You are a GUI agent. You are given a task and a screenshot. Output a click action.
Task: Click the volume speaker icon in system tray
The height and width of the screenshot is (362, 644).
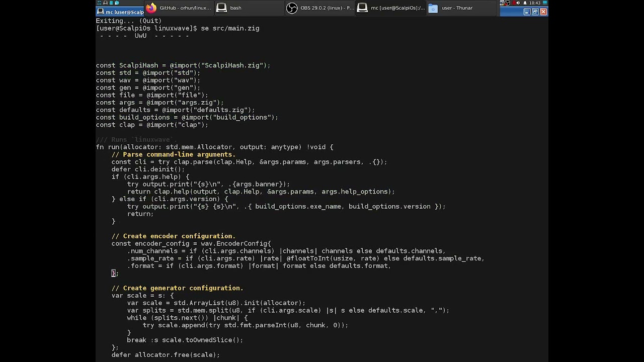pyautogui.click(x=518, y=3)
